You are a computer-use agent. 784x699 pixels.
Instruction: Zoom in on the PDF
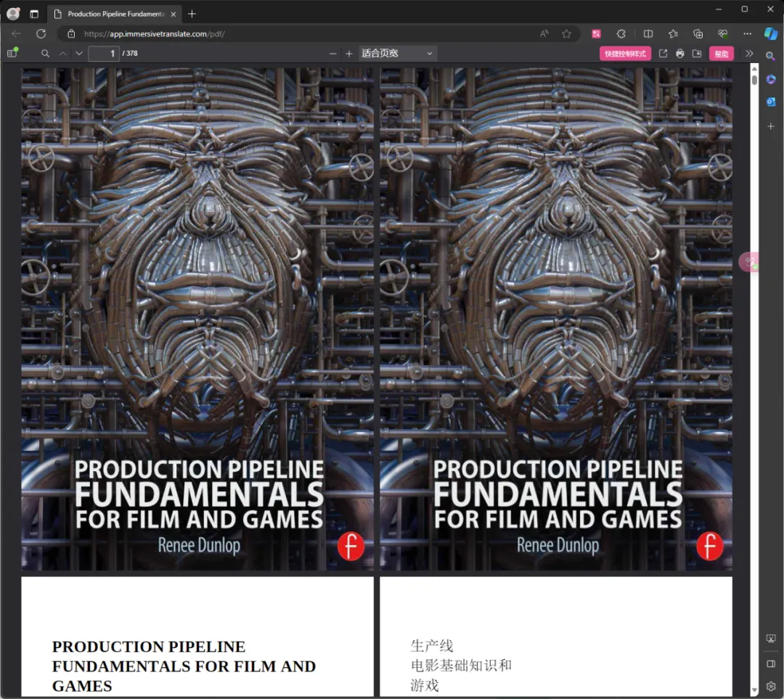pyautogui.click(x=349, y=54)
